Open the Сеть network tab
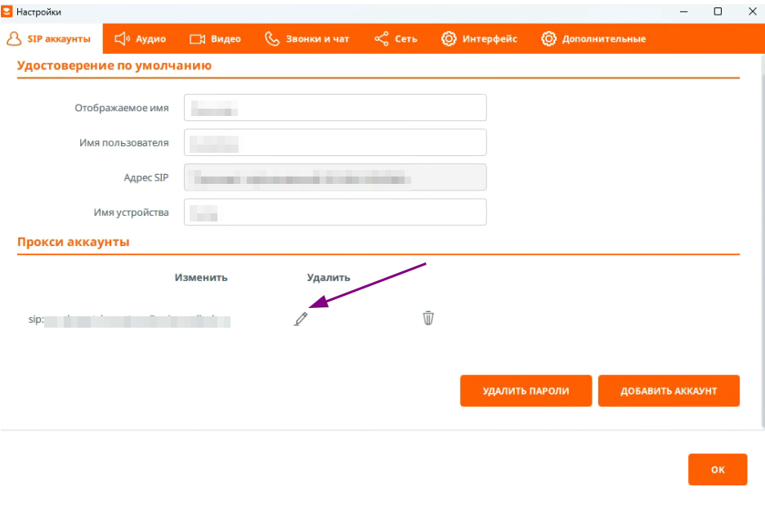Viewport: 765px width, 532px height. [x=396, y=38]
